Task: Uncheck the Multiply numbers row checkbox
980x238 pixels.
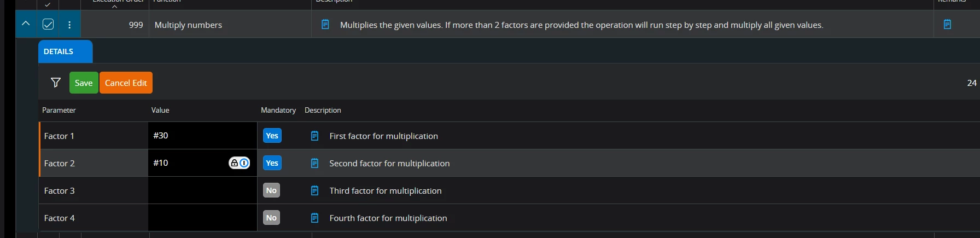Action: coord(48,24)
